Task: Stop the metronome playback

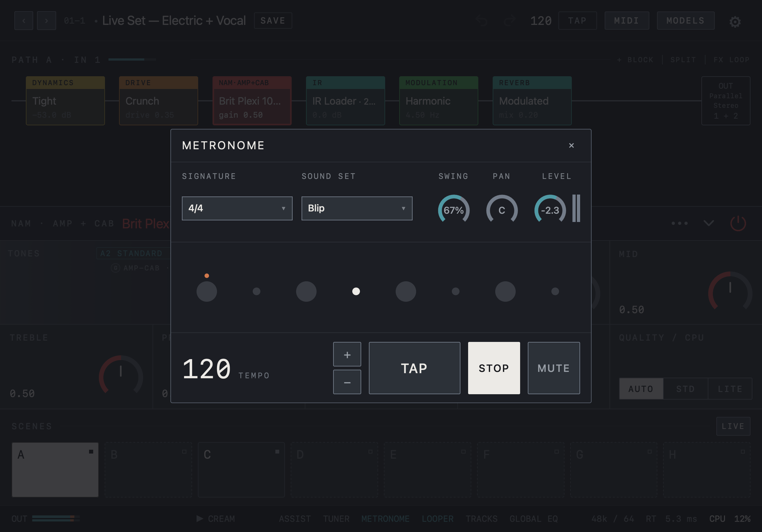Action: [x=494, y=368]
